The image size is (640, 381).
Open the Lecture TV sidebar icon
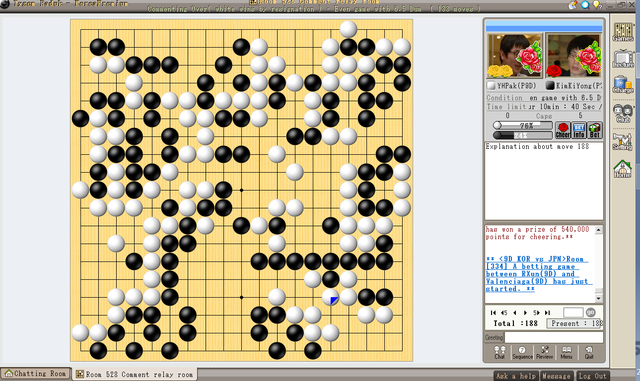623,58
